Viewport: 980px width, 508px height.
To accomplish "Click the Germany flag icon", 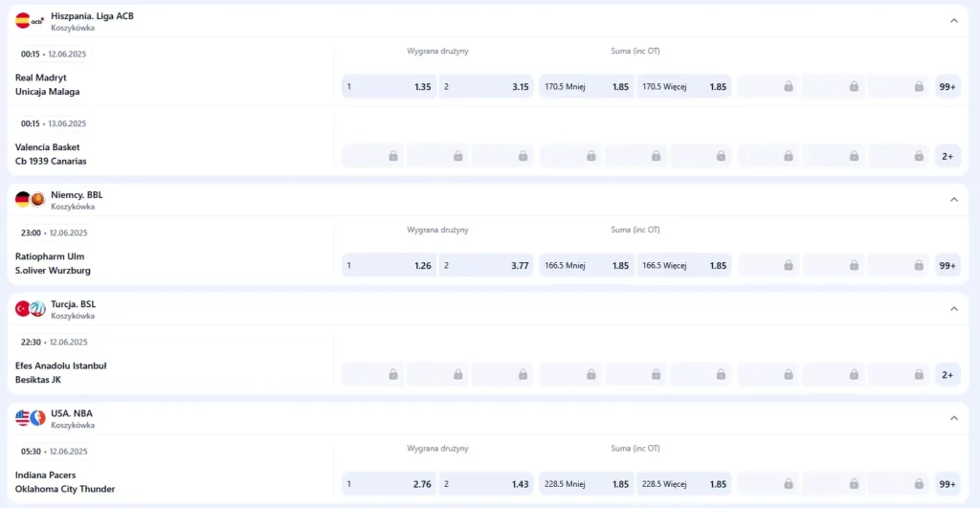I will click(x=23, y=199).
